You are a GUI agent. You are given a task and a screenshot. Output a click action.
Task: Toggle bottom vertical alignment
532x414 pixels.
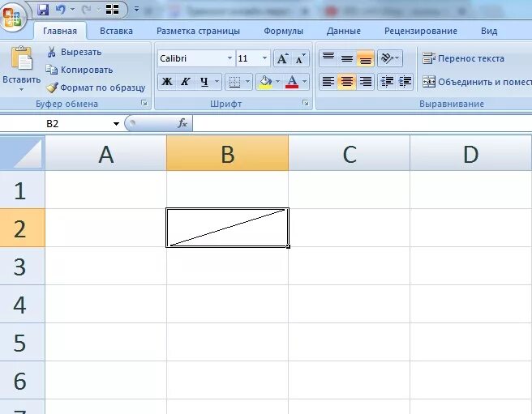(x=366, y=58)
